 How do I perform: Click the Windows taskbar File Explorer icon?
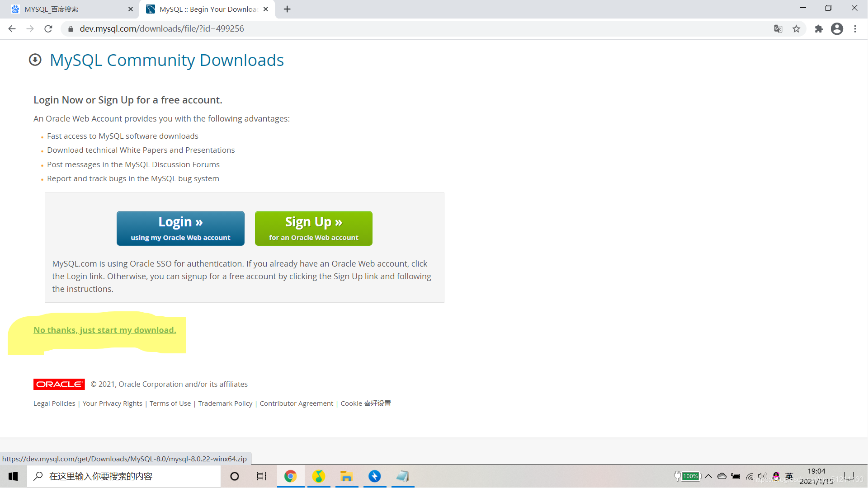tap(346, 476)
